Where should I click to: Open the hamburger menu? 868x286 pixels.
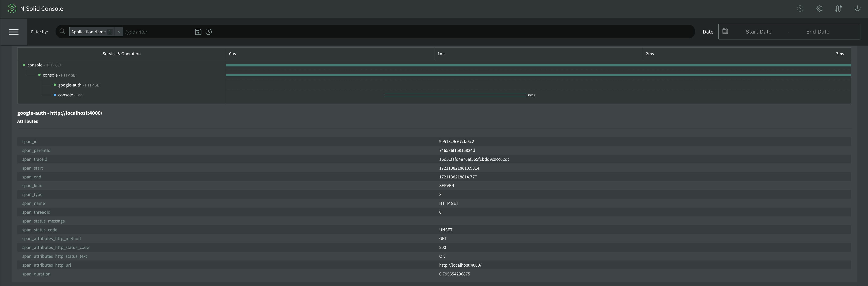click(14, 32)
